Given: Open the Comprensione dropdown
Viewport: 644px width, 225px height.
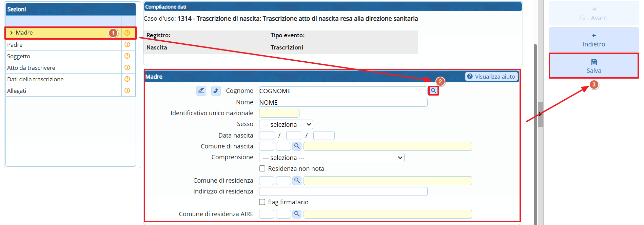Looking at the screenshot, I should coord(331,158).
